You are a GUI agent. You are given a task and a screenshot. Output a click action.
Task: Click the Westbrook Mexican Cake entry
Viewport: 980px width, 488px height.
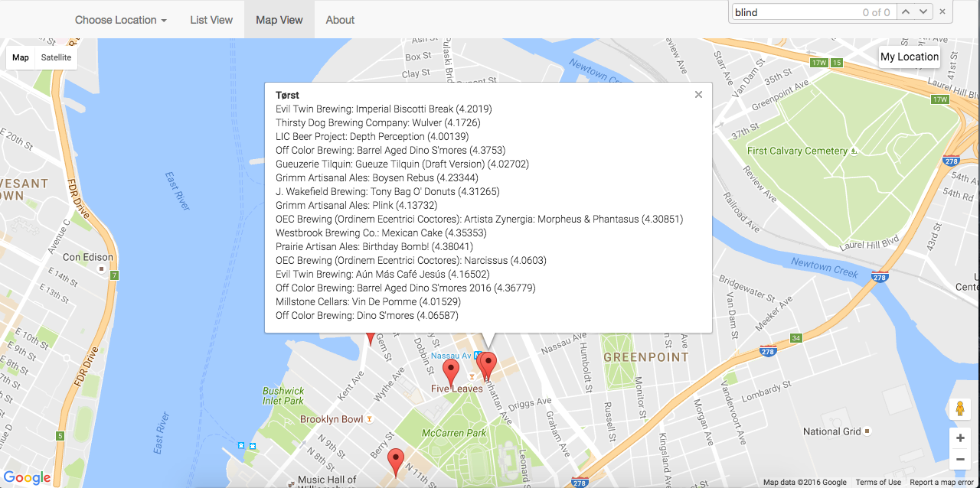click(x=381, y=233)
